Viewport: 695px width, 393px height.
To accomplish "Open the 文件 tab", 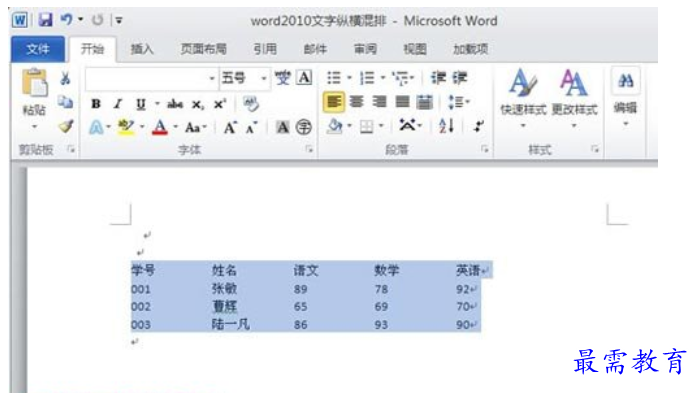I will click(x=38, y=49).
